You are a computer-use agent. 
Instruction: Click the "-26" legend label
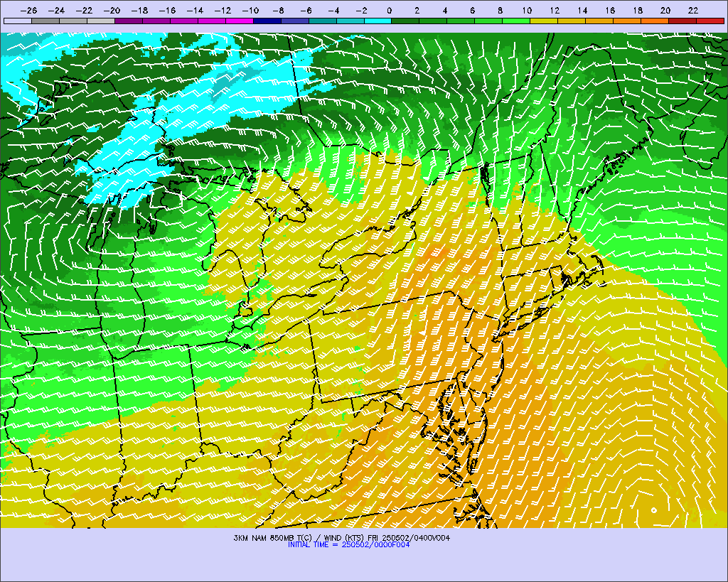tap(28, 11)
